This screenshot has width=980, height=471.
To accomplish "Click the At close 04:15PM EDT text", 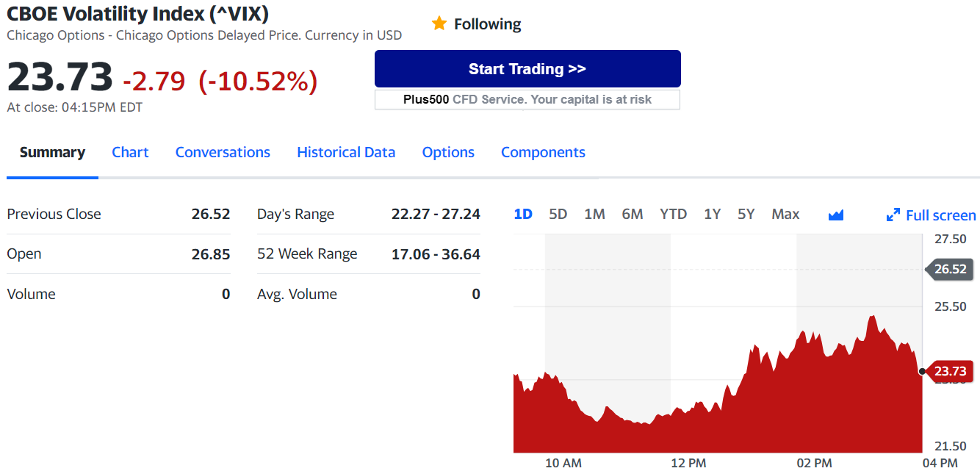I will pos(75,107).
